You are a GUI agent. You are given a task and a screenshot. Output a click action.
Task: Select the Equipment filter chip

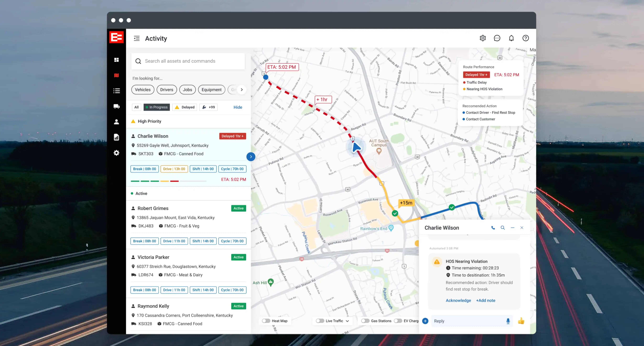click(212, 90)
